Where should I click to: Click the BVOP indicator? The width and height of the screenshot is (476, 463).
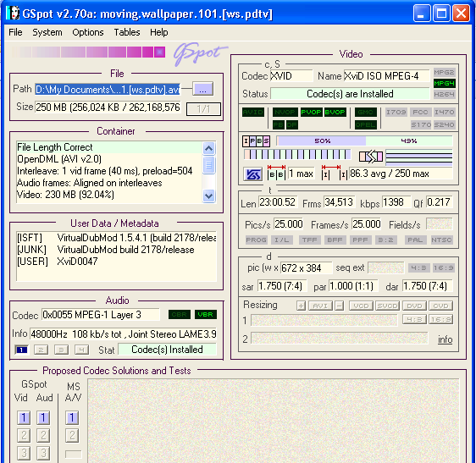335,113
